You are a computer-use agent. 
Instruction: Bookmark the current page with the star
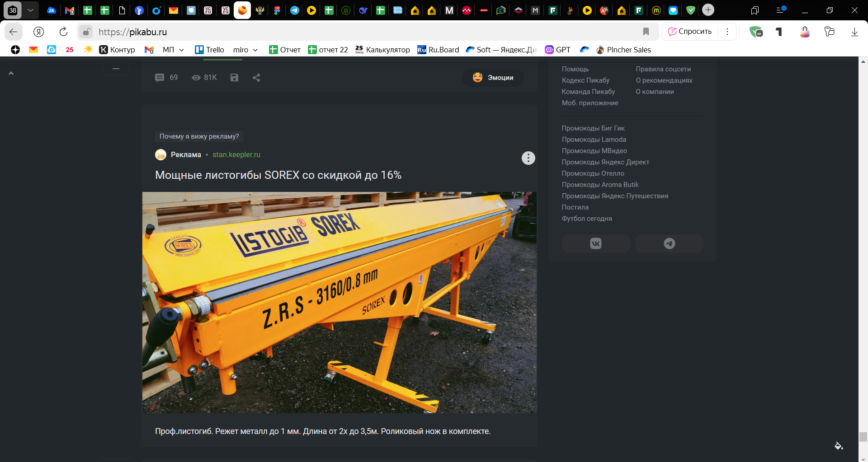(646, 32)
